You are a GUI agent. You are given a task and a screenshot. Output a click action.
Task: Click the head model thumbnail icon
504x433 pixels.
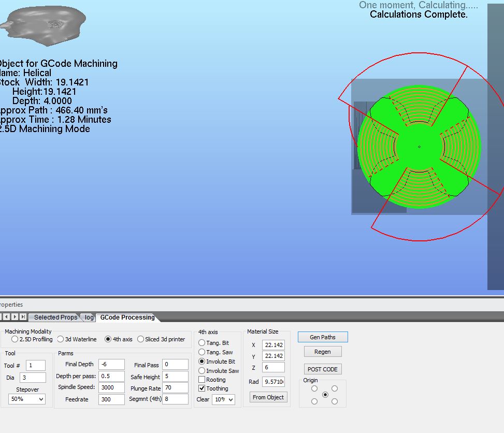click(42, 22)
